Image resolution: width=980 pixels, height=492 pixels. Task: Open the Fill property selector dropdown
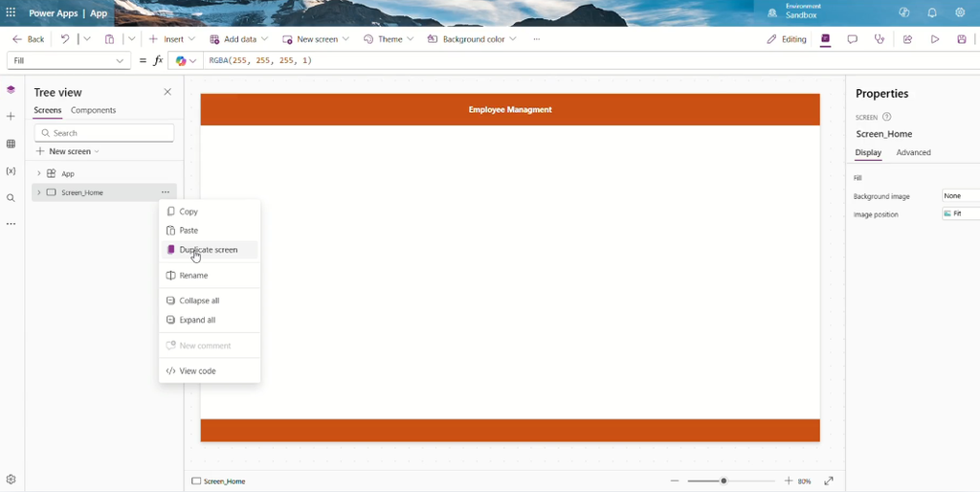(68, 60)
